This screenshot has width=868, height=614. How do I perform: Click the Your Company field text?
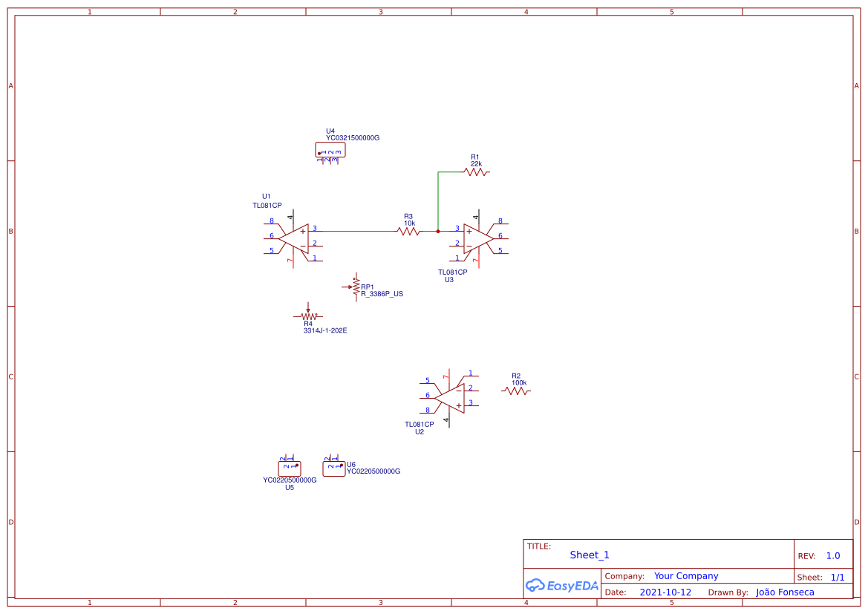pos(685,575)
